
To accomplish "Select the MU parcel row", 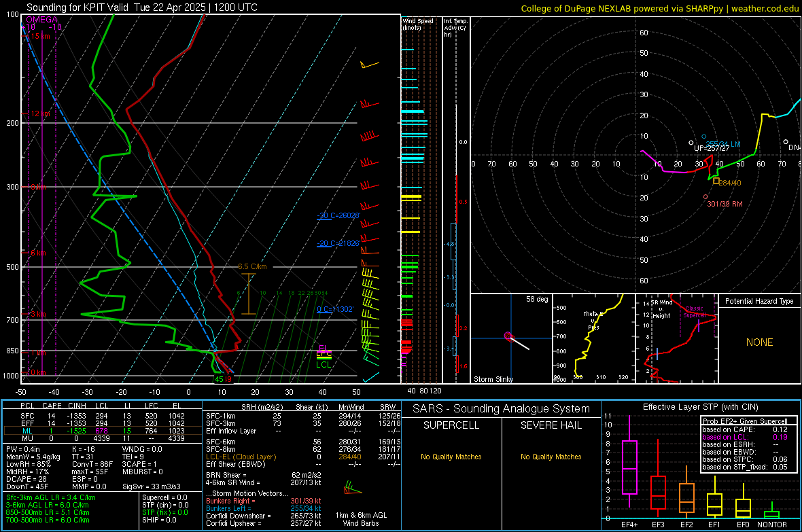I will point(103,438).
